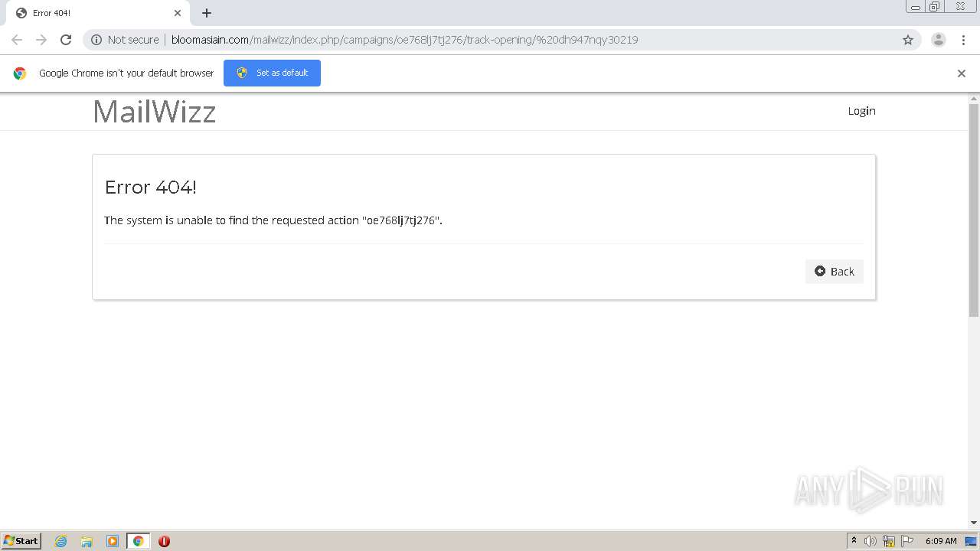Bookmark this page with the star icon
Screen dimensions: 980x551
click(x=908, y=40)
